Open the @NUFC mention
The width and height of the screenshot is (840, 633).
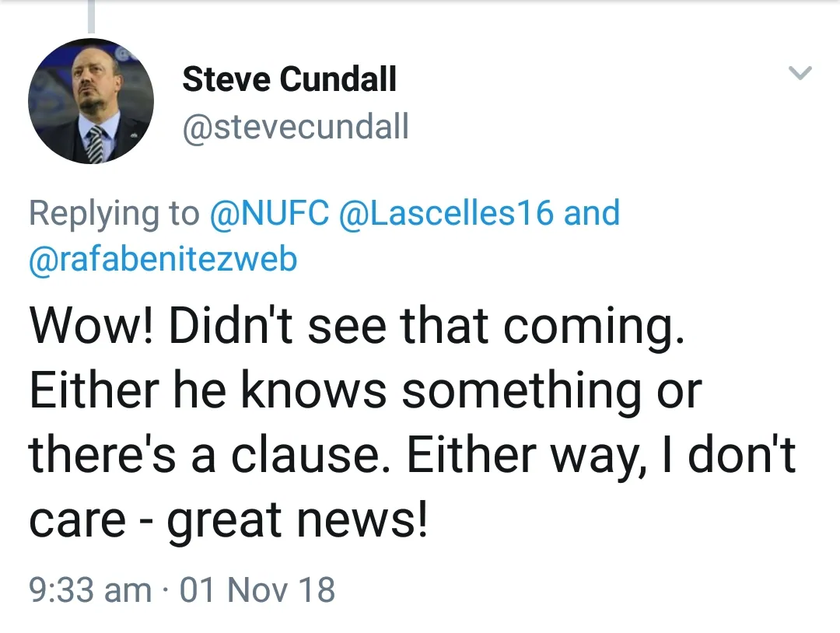270,213
